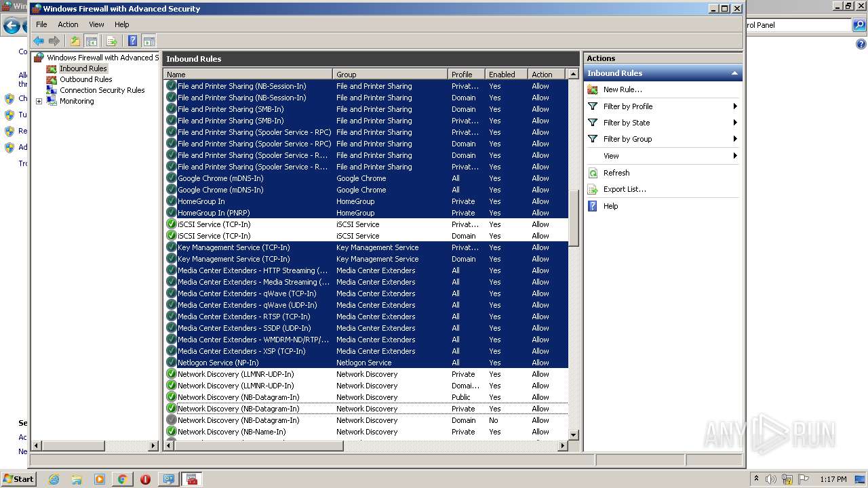
Task: Open the Filter by Group submenu
Action: (663, 139)
